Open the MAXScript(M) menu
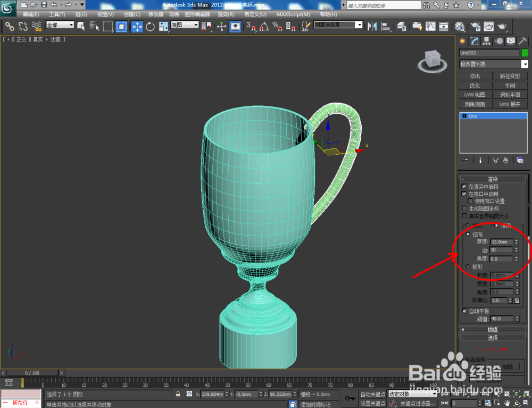Screen dimensions: 532x408 point(293,14)
